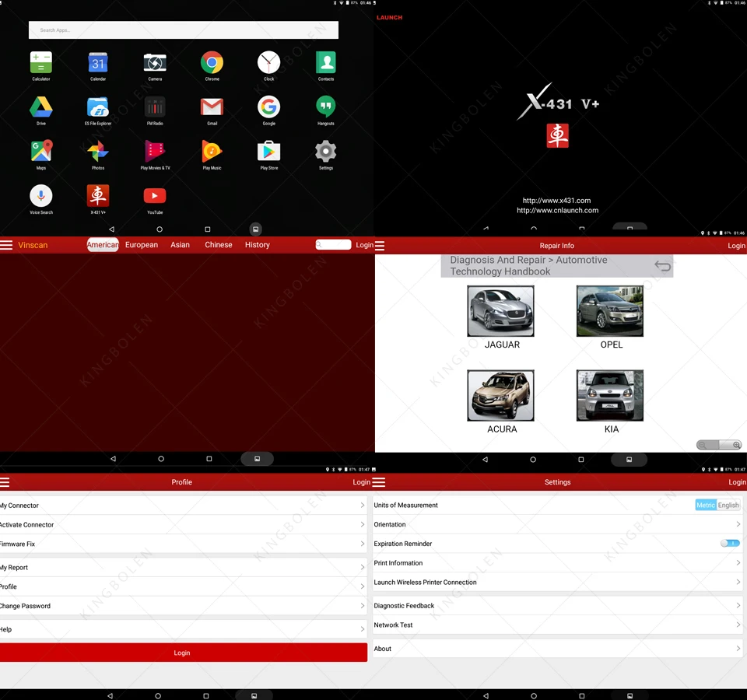The image size is (747, 700).
Task: Open the Print Information setting
Action: (558, 563)
